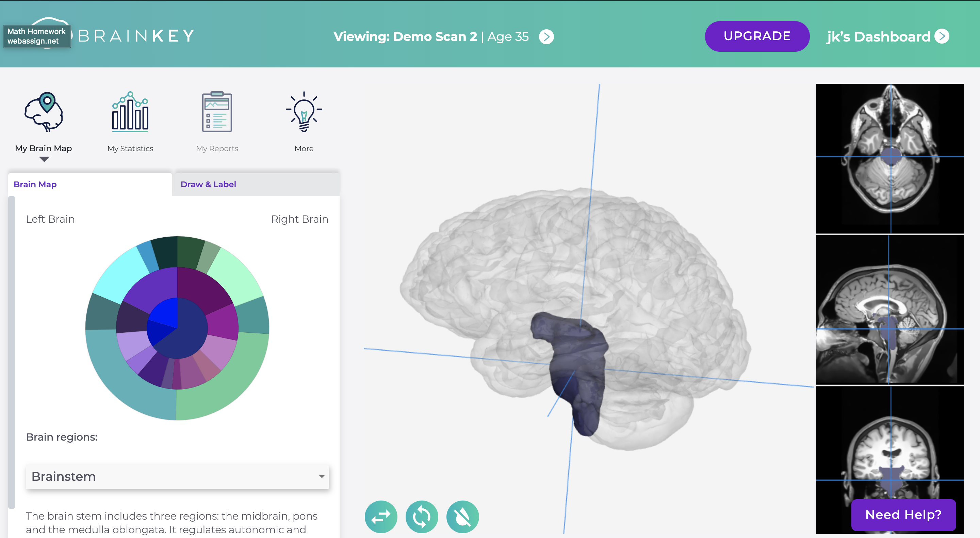This screenshot has width=980, height=538.
Task: Click the UPGRADE button
Action: click(757, 36)
